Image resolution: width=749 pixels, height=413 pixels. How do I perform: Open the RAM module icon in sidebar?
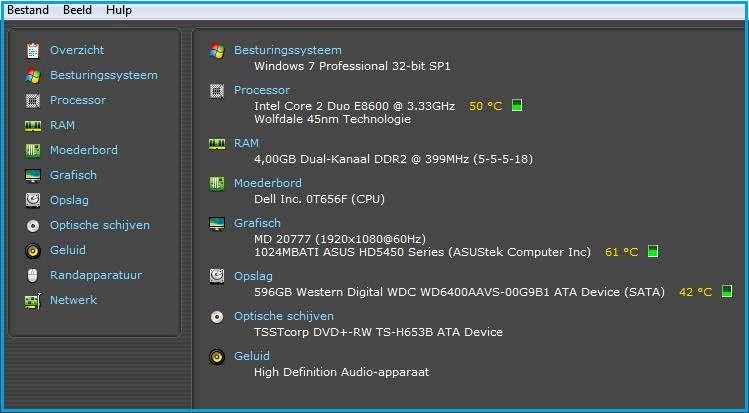coord(32,126)
